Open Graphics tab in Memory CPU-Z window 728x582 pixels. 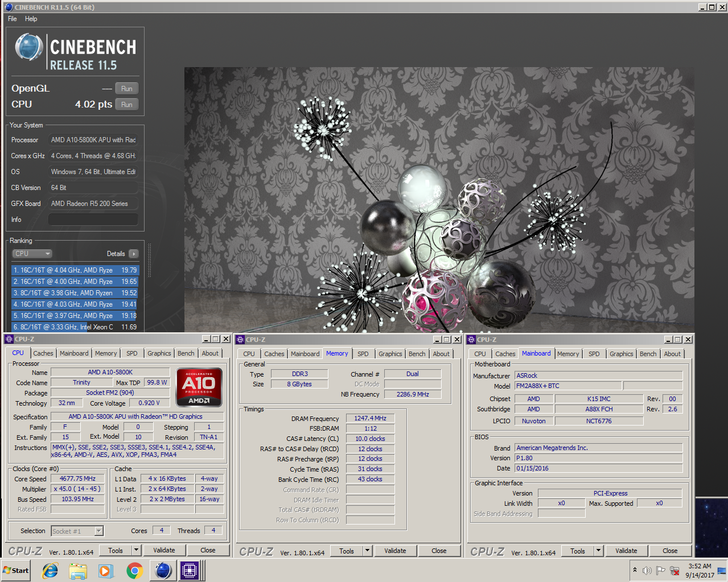(390, 354)
